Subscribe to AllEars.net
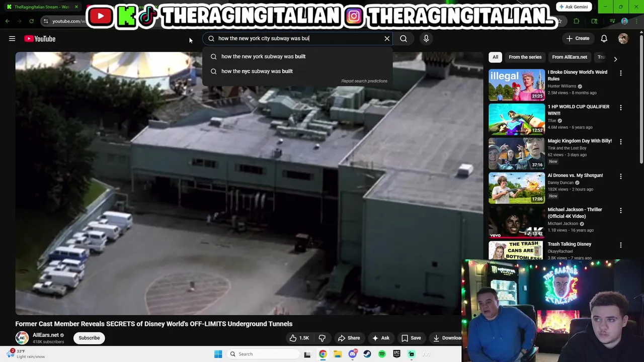This screenshot has width=644, height=362. [89, 338]
